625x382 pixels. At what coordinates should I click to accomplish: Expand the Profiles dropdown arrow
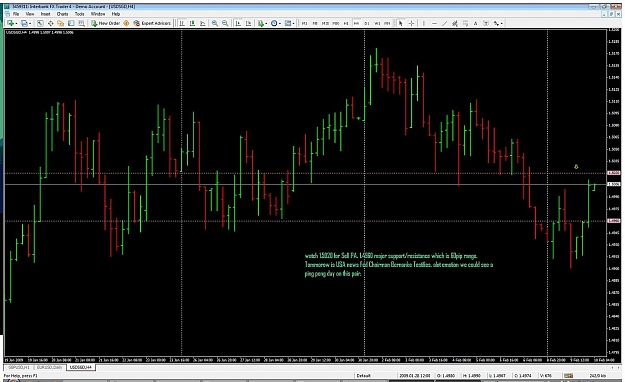30,24
